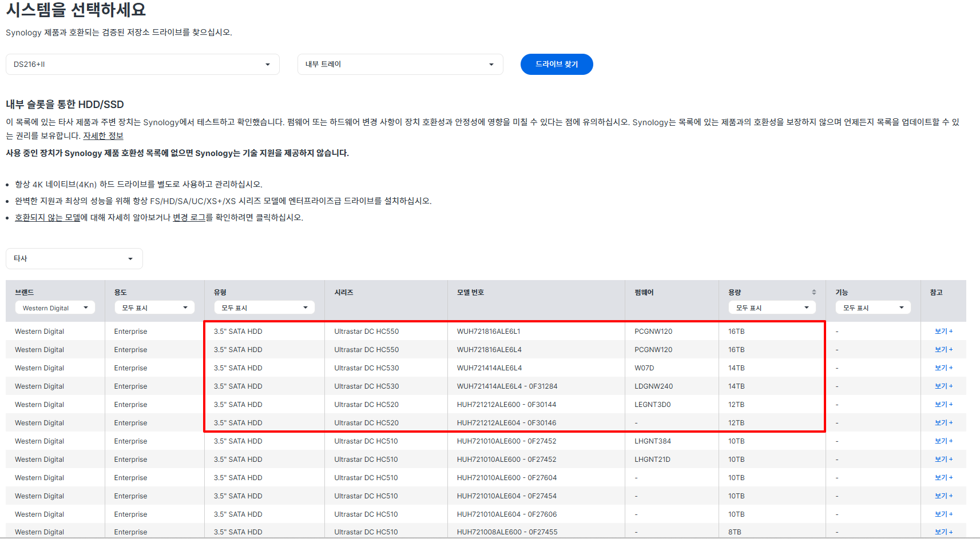Open the 기능 filter dropdown
The width and height of the screenshot is (980, 539).
click(x=873, y=308)
